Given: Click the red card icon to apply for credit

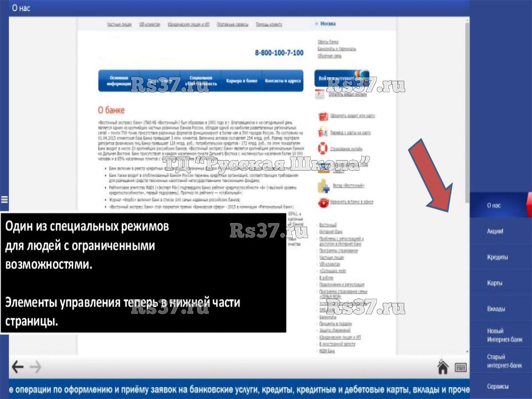Looking at the screenshot, I should tap(323, 116).
